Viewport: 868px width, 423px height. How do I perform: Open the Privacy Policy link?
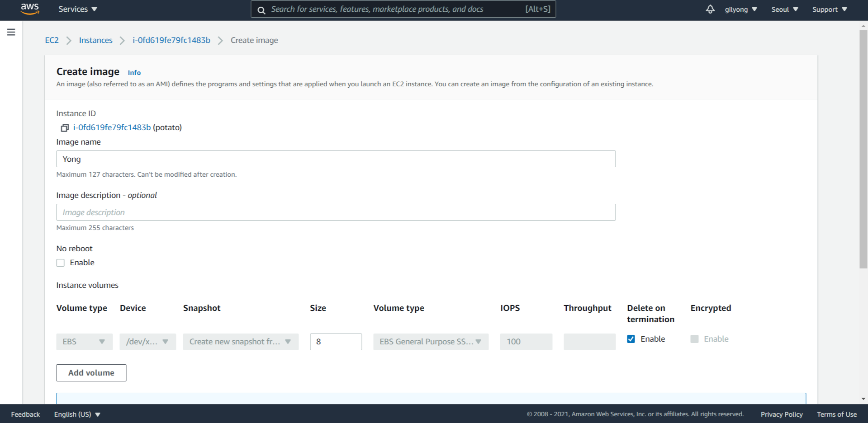[x=782, y=414]
